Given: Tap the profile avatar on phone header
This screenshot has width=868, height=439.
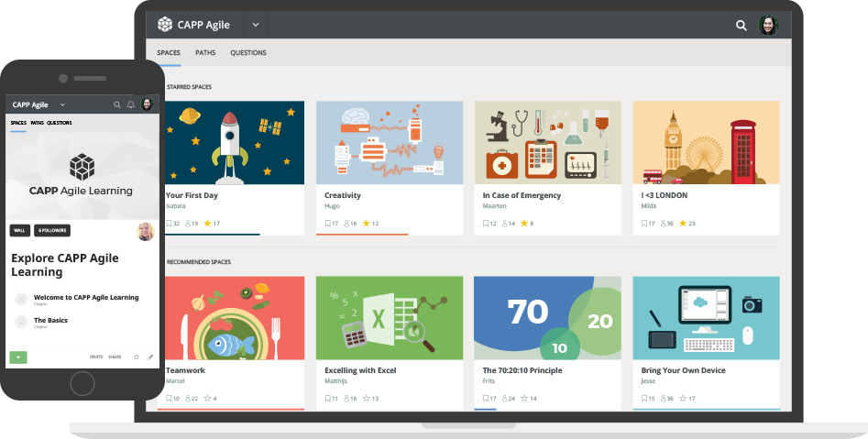Looking at the screenshot, I should (x=147, y=104).
